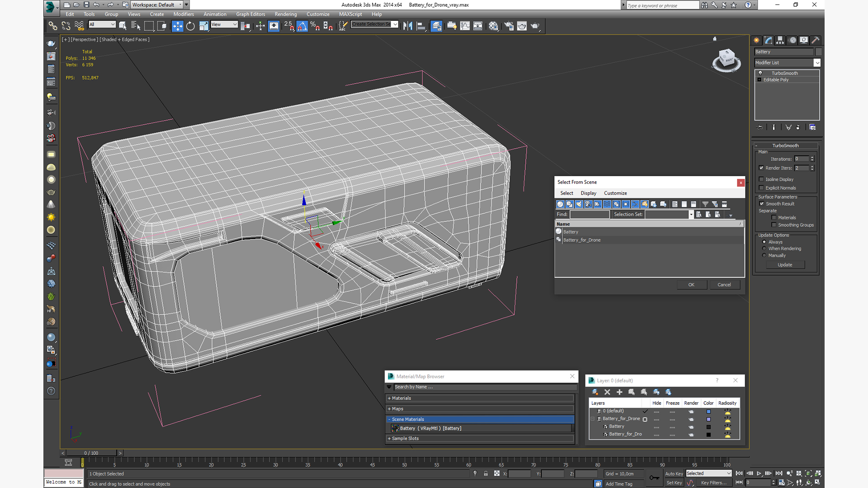Viewport: 868px width, 488px height.
Task: Open the Curve Editor icon
Action: point(465,26)
